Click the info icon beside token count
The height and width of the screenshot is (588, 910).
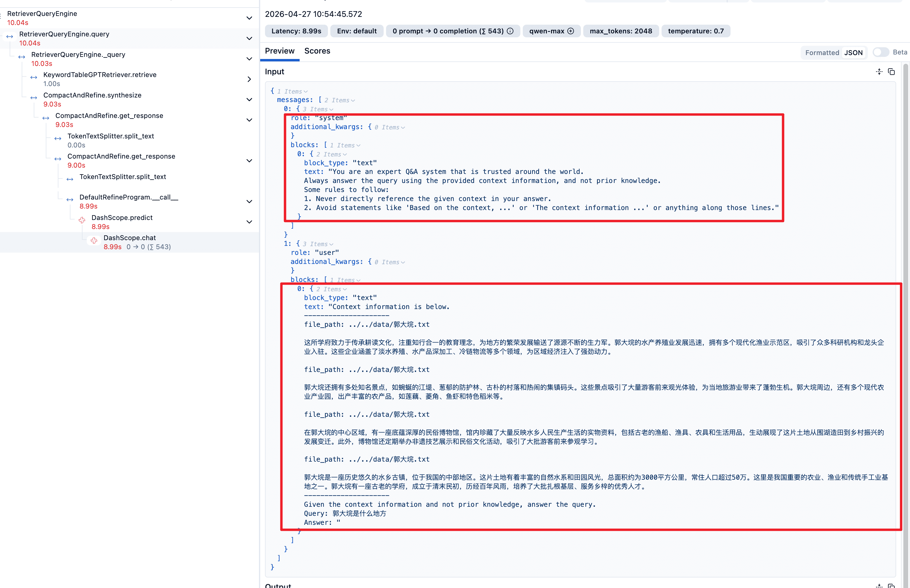click(x=510, y=31)
